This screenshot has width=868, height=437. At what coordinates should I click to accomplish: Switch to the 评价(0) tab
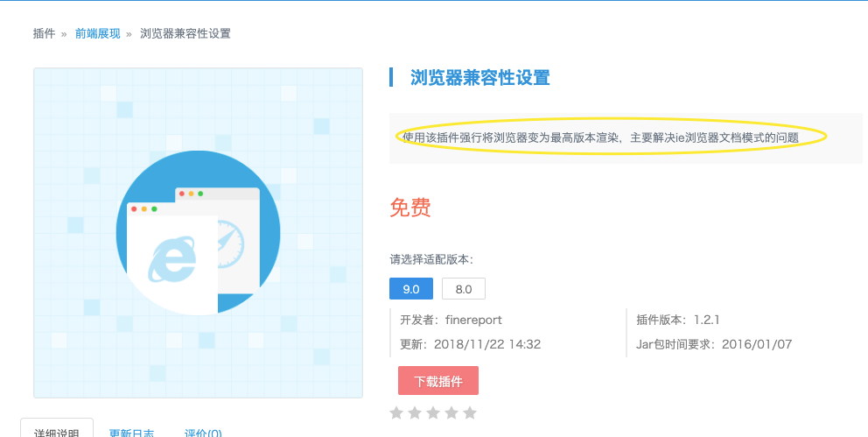pyautogui.click(x=203, y=432)
